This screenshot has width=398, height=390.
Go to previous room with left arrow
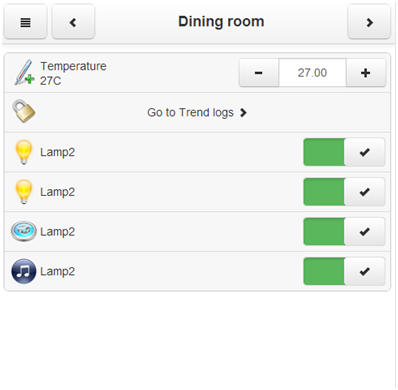[x=73, y=22]
